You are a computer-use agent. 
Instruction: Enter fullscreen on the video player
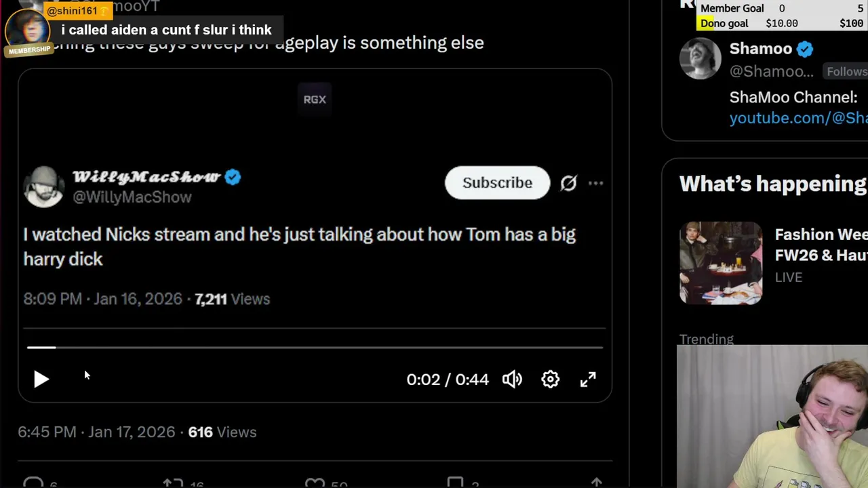(588, 380)
